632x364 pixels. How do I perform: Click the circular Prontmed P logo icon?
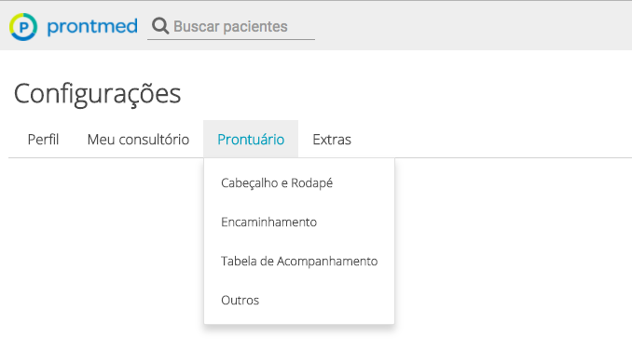click(23, 27)
